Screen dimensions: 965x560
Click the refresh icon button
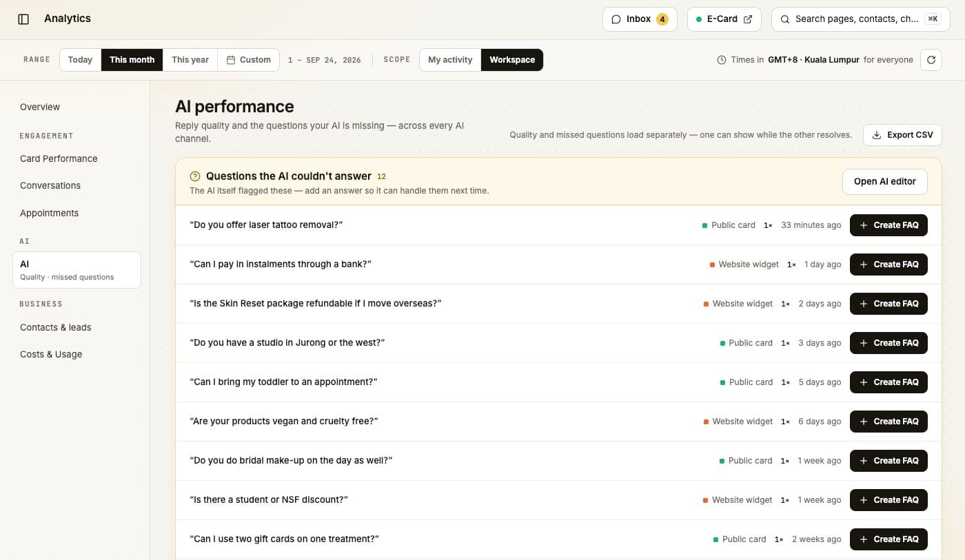click(x=931, y=60)
